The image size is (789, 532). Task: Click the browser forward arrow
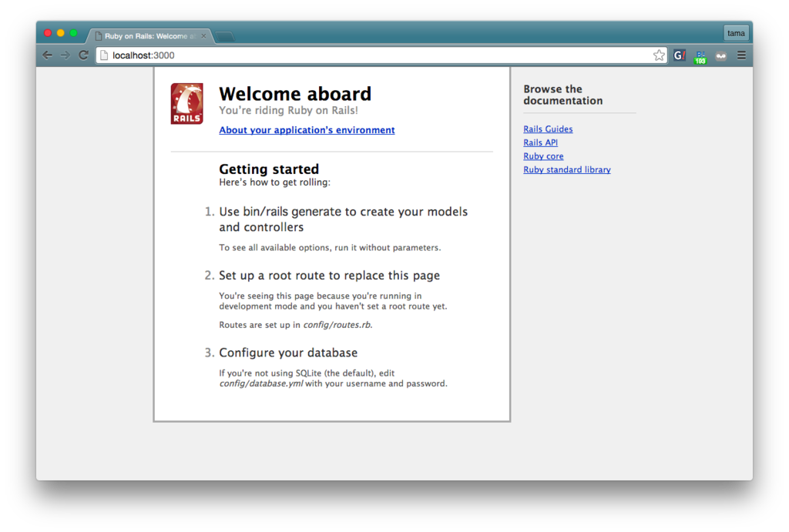(x=65, y=55)
